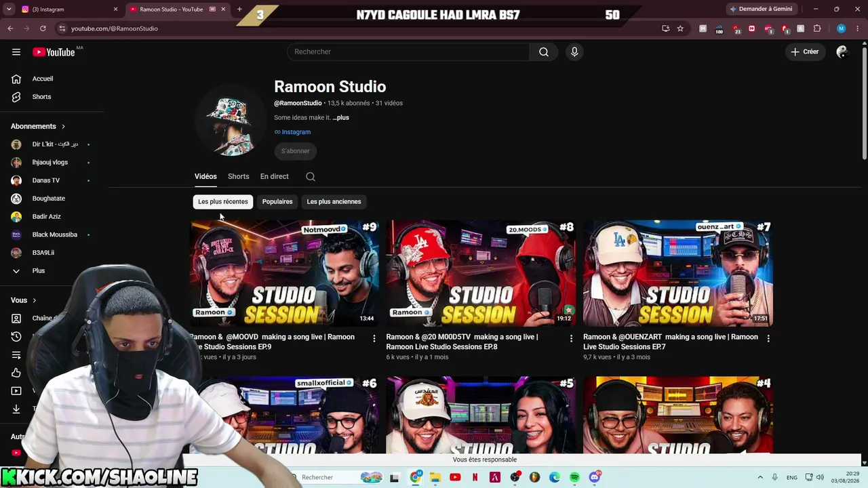This screenshot has height=488, width=868.
Task: Open FL Studio from the taskbar
Action: 535,477
